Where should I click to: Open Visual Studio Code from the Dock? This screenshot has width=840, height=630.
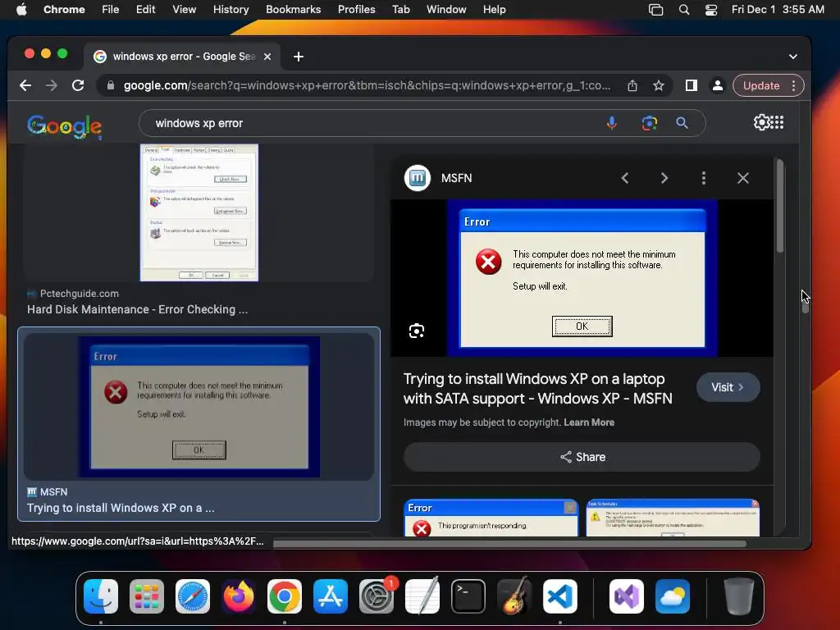coord(559,596)
